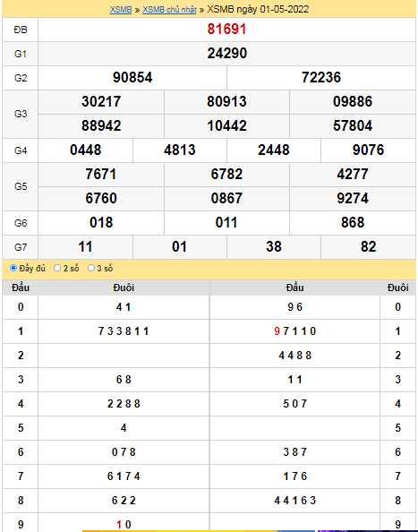Click G3 number 10442
This screenshot has width=418, height=532.
point(226,126)
